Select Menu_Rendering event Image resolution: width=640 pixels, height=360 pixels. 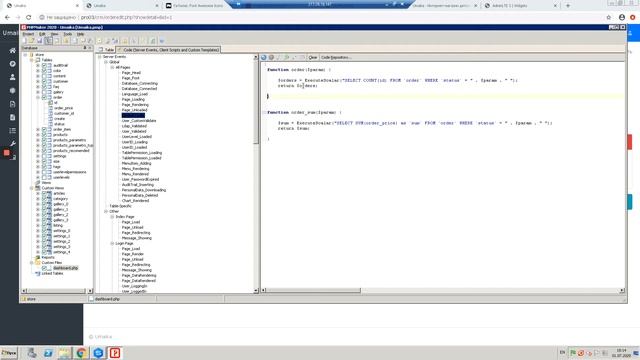click(136, 169)
